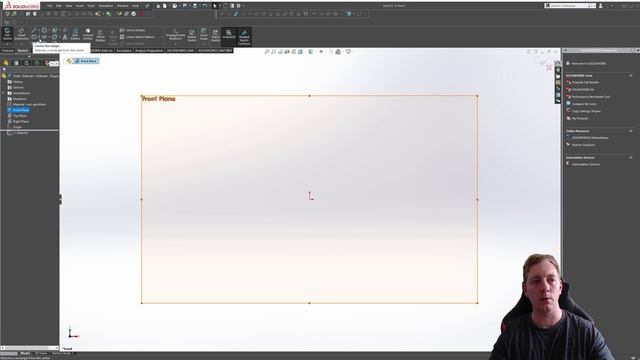Open the File menu
This screenshot has width=640, height=360.
tap(49, 6)
